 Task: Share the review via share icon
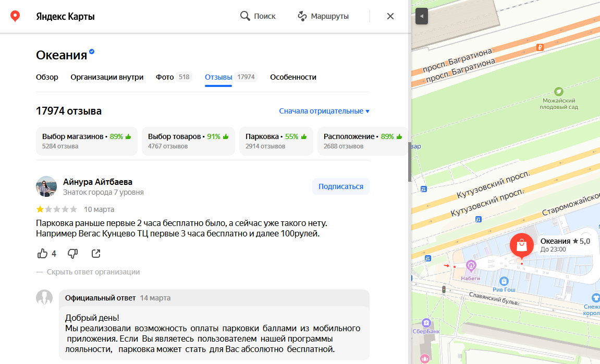96,254
